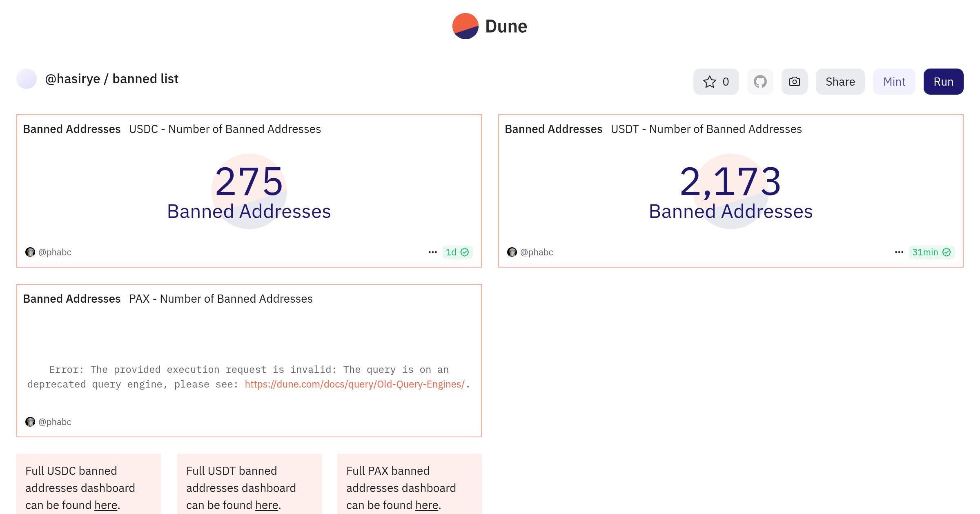Click the deprecated engine error link
This screenshot has height=514, width=980.
(x=355, y=384)
